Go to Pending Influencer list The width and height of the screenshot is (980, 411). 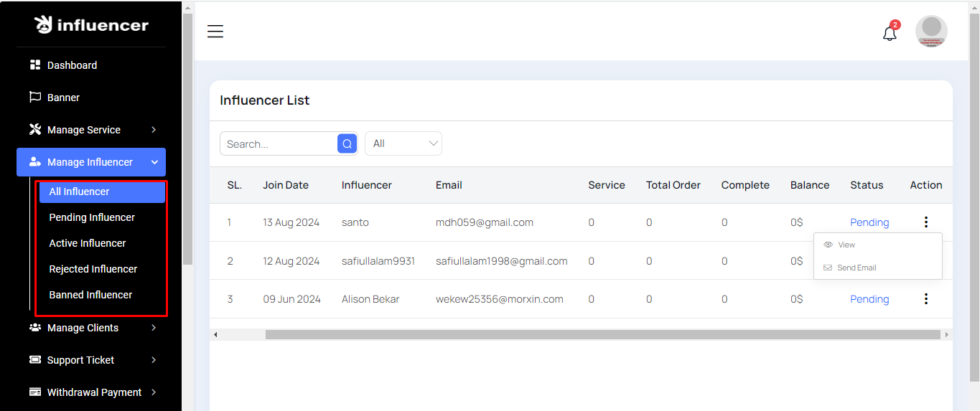pyautogui.click(x=92, y=217)
